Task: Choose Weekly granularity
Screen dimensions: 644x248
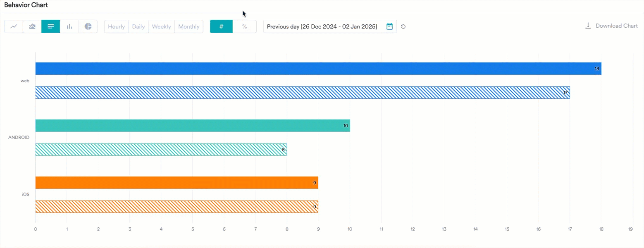Action: click(x=161, y=26)
